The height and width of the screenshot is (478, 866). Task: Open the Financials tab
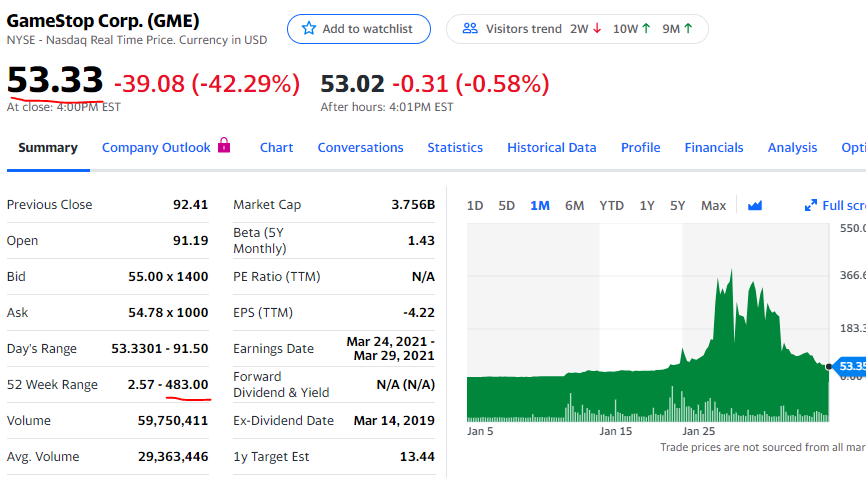pos(714,148)
